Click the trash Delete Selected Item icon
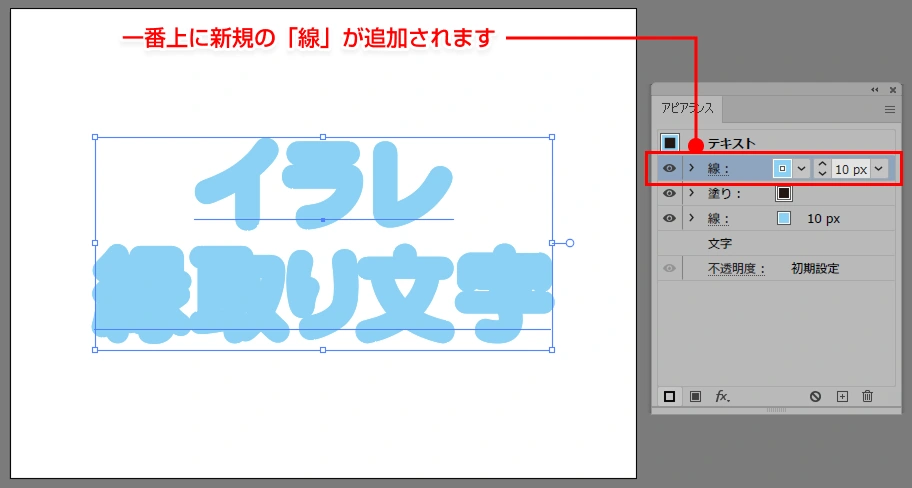 click(x=867, y=396)
